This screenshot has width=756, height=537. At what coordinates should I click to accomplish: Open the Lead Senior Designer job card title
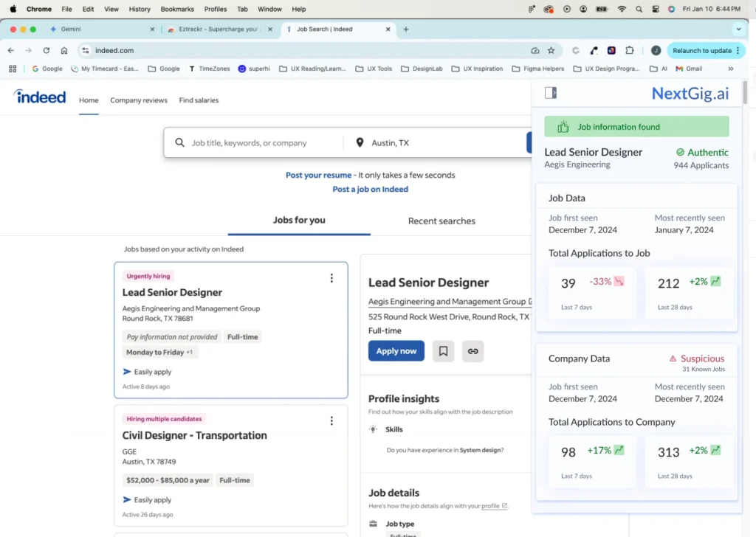172,292
